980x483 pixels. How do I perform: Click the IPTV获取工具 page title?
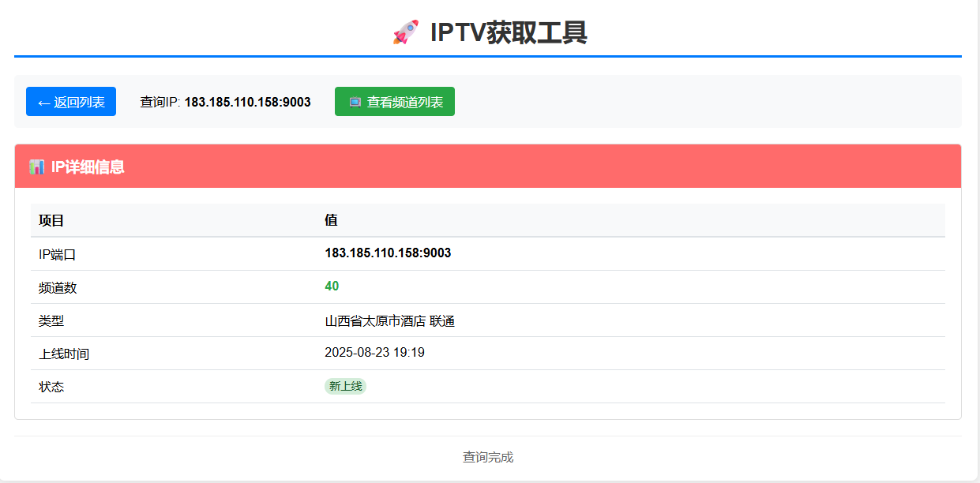click(x=508, y=32)
